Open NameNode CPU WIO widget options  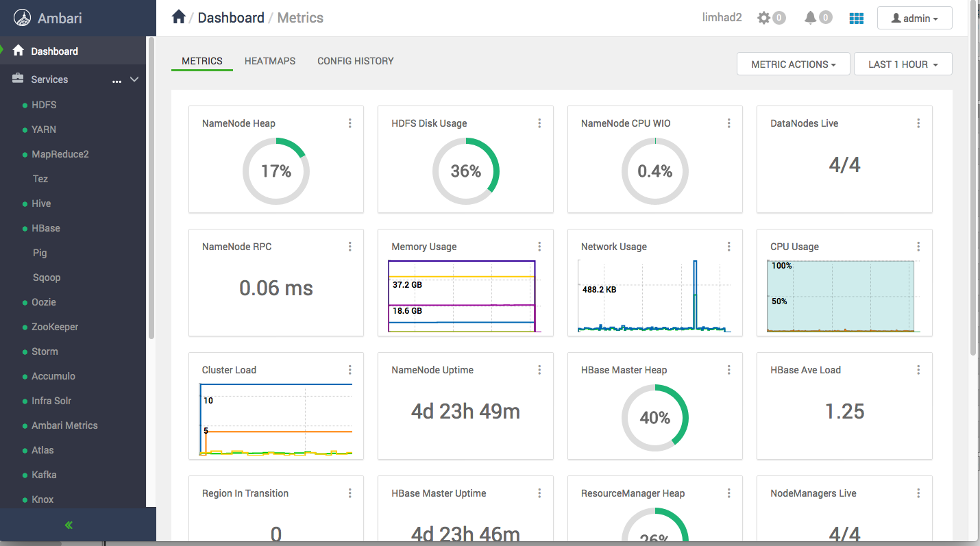pos(729,123)
